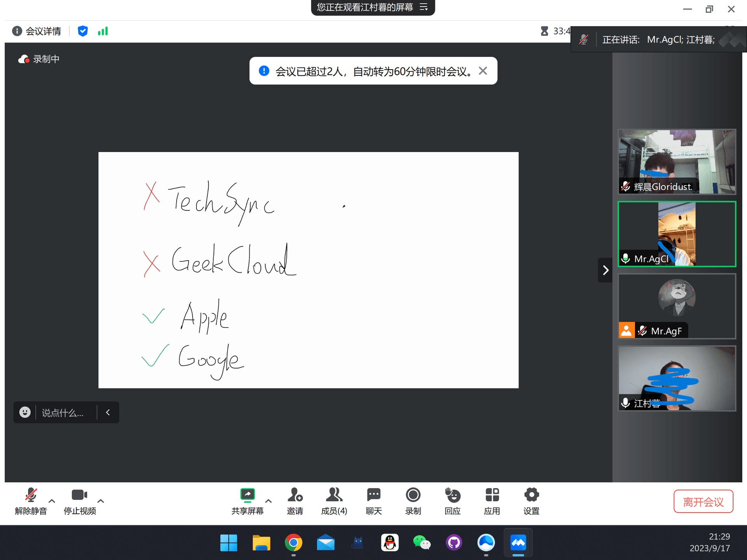Screen dimensions: 747x560
Task: Open the Edge-like browser taskbar icon
Action: coord(486,542)
